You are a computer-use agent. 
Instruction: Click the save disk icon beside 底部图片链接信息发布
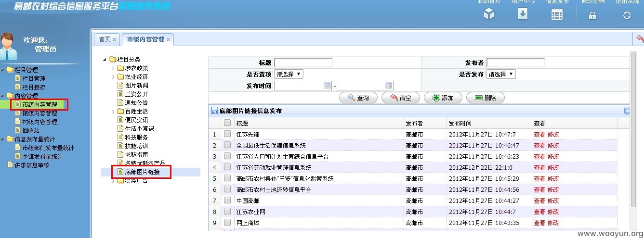click(215, 111)
